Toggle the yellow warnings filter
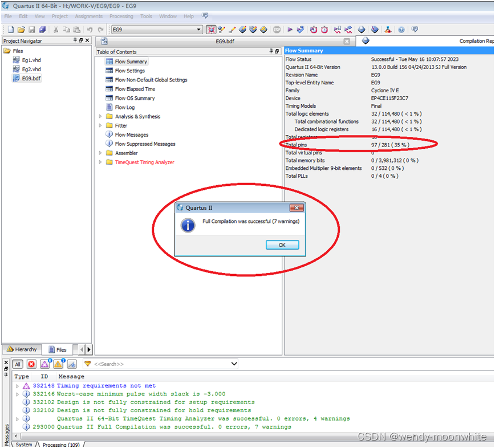This screenshot has width=495, height=448. tap(59, 364)
